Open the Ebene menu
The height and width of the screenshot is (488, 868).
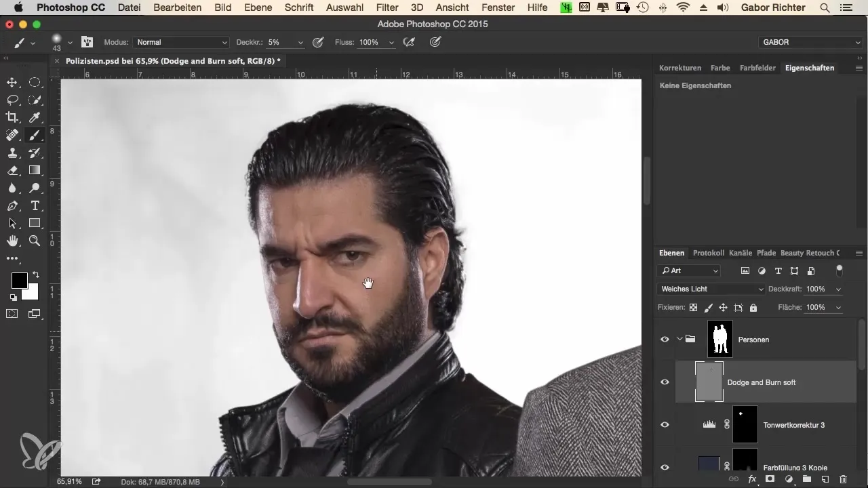[258, 7]
